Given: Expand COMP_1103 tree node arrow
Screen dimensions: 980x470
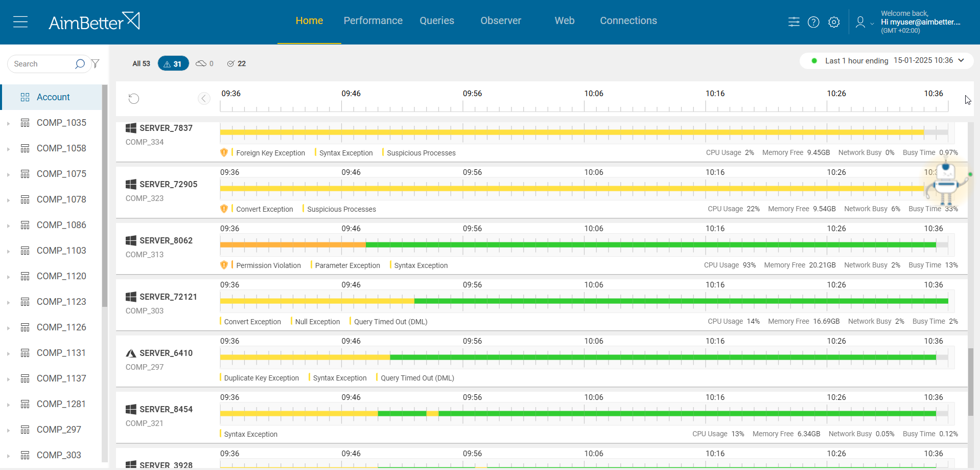Looking at the screenshot, I should (x=8, y=251).
